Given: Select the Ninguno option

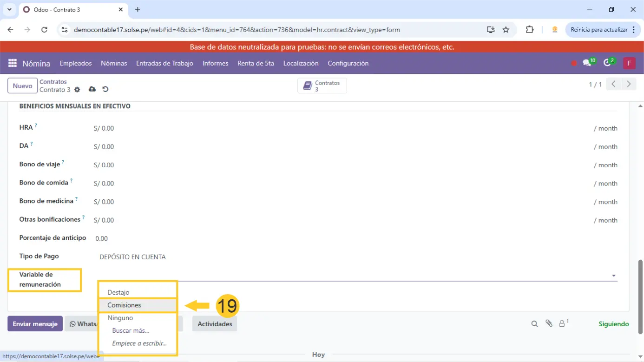Looking at the screenshot, I should 120,318.
